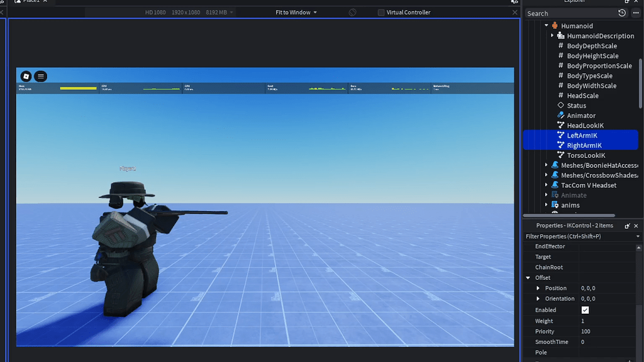Open the HD 1080 device dropdown

click(189, 13)
